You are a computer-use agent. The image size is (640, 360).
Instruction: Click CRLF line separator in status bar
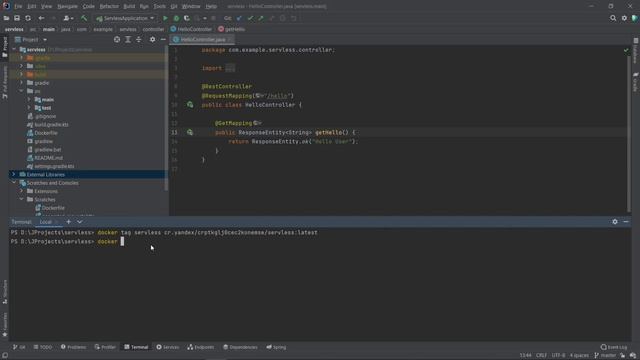(x=541, y=356)
